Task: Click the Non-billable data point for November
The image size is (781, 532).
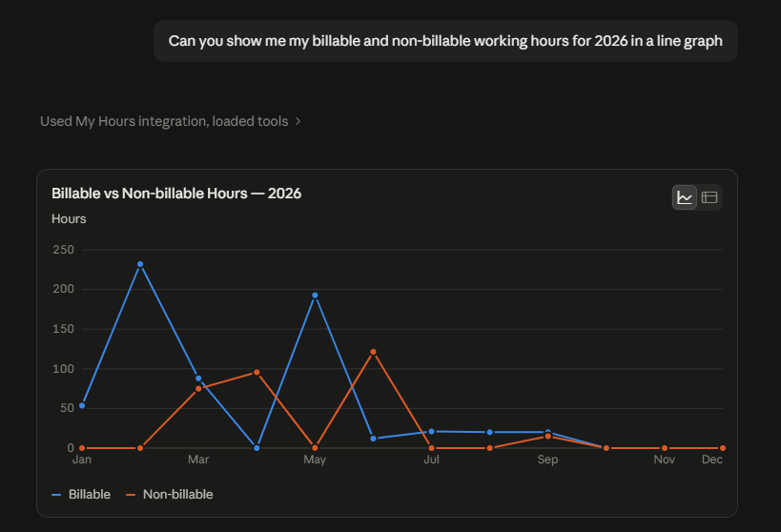Action: (665, 448)
